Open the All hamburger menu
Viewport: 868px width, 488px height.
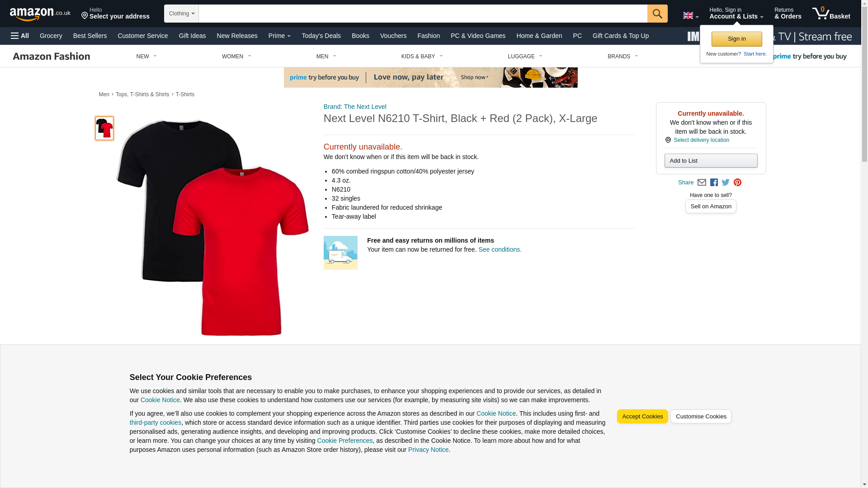[20, 36]
